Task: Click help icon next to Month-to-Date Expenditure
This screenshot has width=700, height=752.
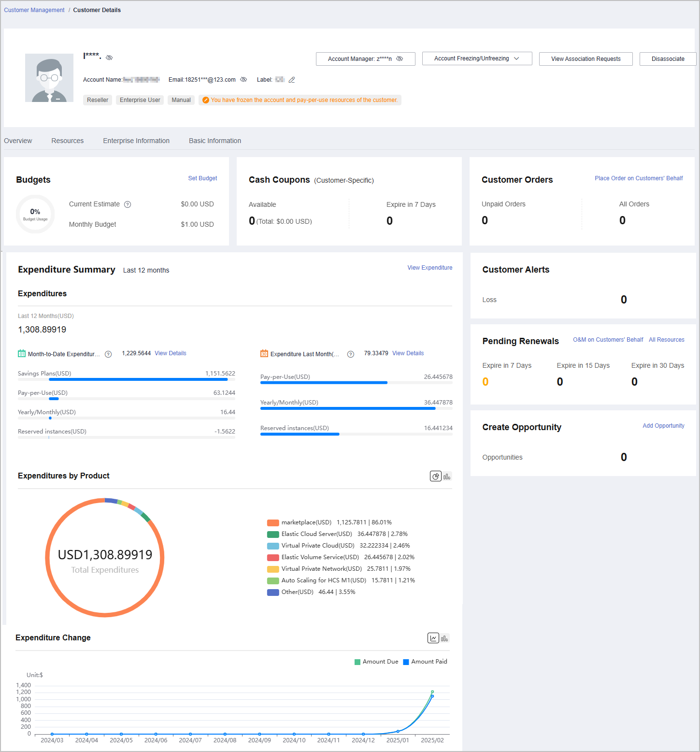Action: (108, 354)
